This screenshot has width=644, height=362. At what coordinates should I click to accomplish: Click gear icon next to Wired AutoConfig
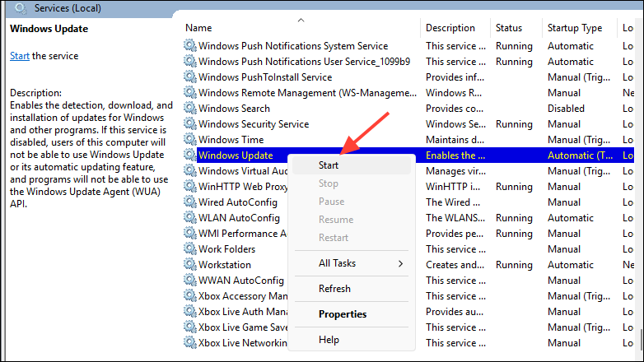pyautogui.click(x=189, y=202)
